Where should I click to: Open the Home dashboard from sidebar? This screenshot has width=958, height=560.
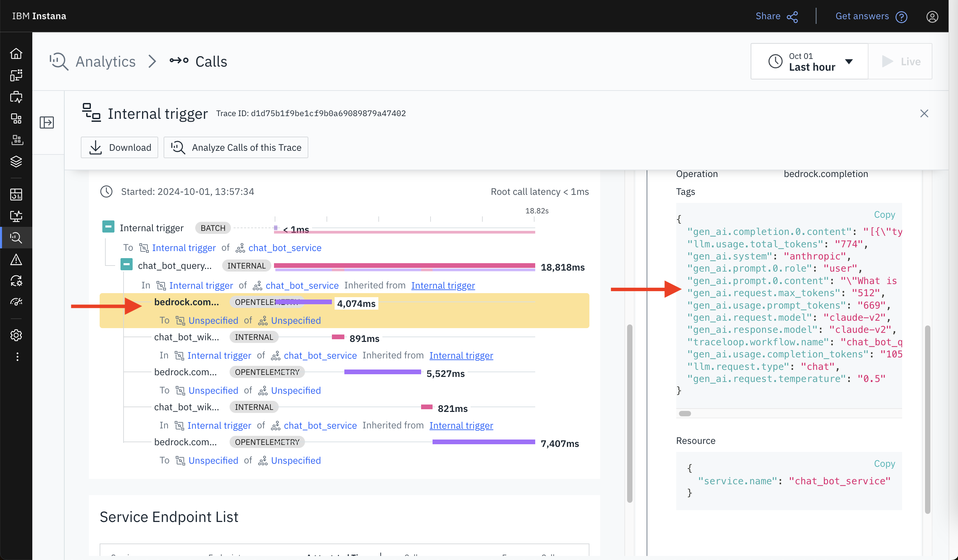pos(16,54)
